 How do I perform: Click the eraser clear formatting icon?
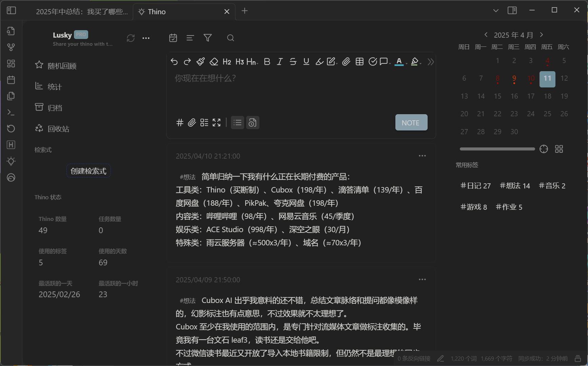(x=214, y=62)
